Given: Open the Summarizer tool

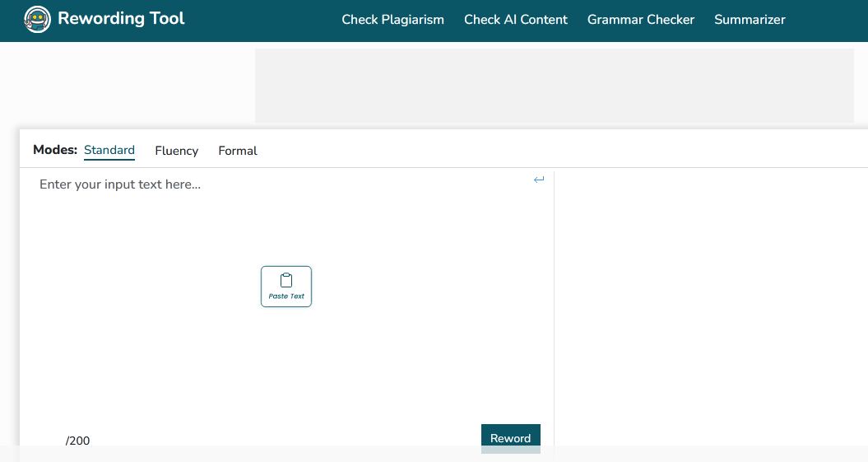Looking at the screenshot, I should tap(749, 20).
